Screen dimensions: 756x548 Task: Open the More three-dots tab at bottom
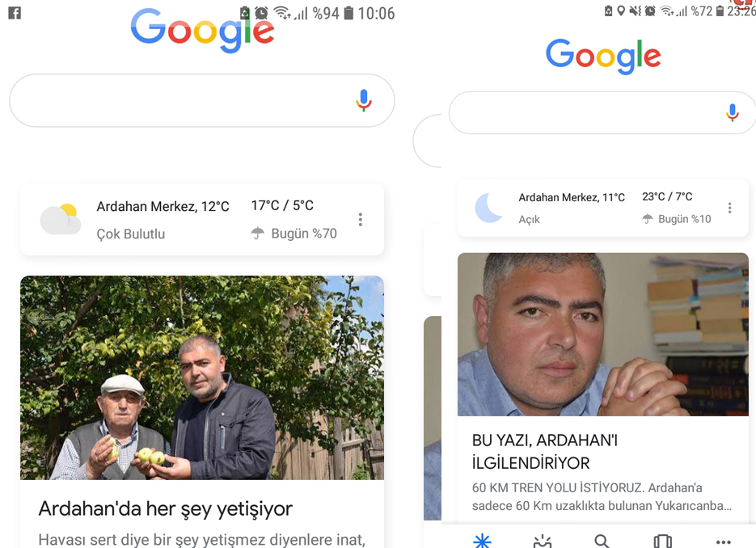tap(723, 542)
